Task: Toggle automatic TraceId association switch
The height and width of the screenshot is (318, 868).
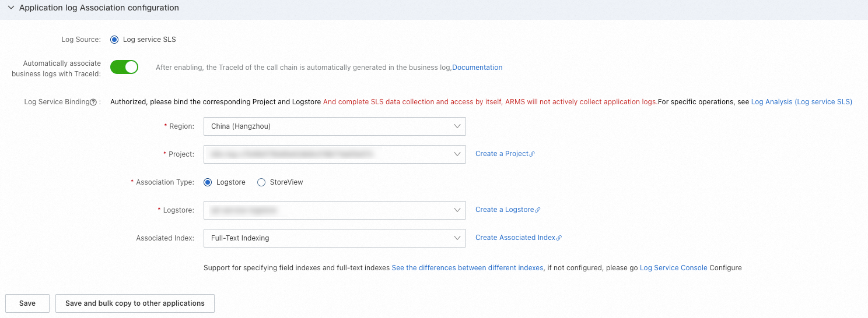Action: click(124, 67)
